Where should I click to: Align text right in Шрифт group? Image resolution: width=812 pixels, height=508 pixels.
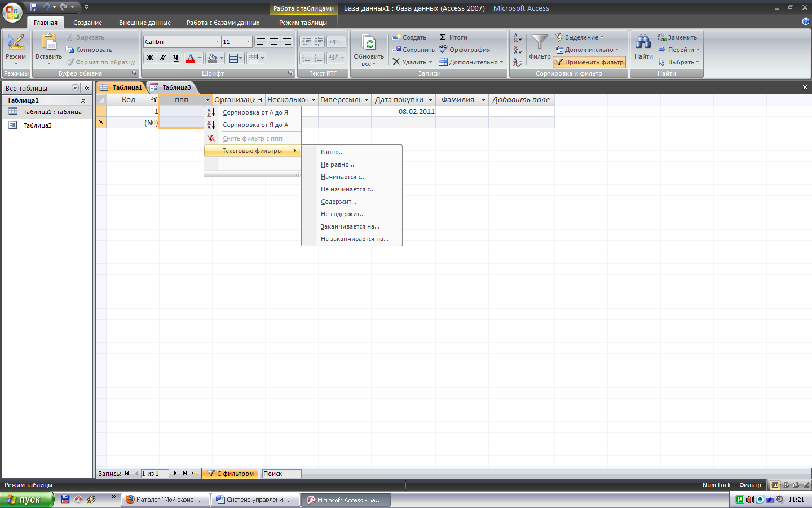tap(287, 42)
